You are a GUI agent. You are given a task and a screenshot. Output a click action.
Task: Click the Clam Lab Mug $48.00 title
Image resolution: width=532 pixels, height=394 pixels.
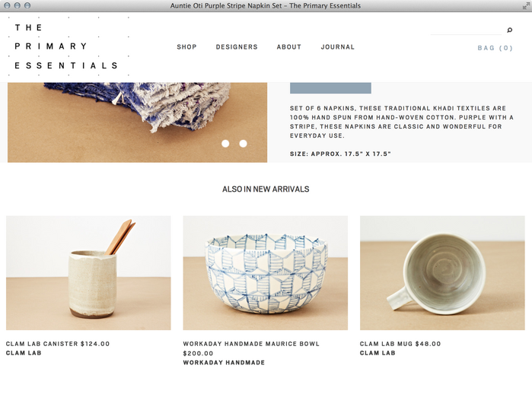pyautogui.click(x=400, y=344)
